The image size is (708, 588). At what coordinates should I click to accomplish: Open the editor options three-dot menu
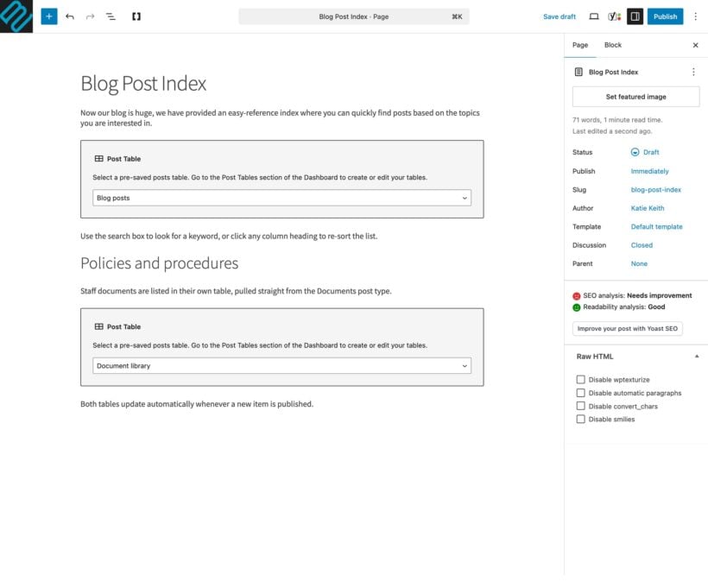[x=695, y=16]
